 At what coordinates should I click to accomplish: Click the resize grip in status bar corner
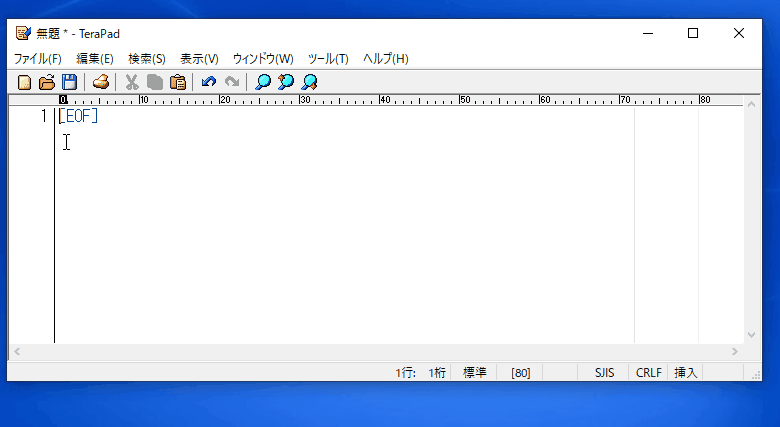tap(756, 376)
